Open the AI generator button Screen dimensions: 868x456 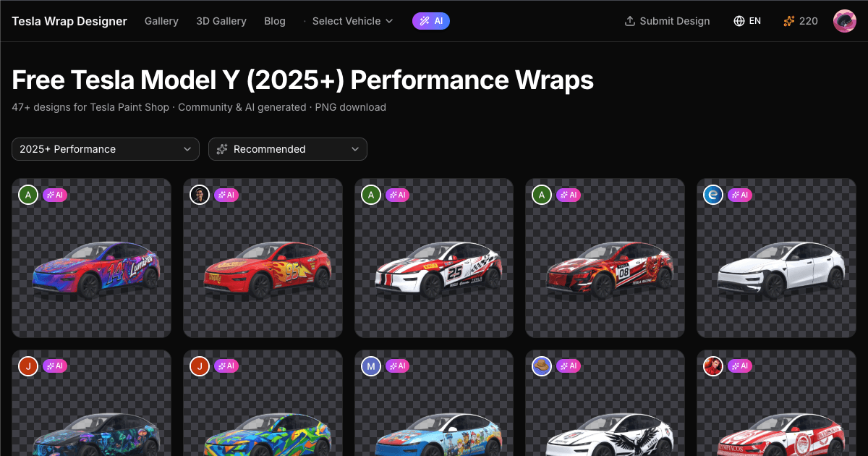[431, 21]
